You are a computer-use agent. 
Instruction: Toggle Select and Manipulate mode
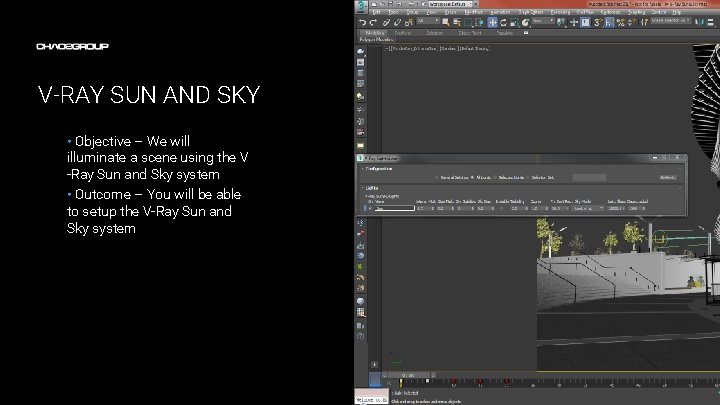tap(574, 22)
